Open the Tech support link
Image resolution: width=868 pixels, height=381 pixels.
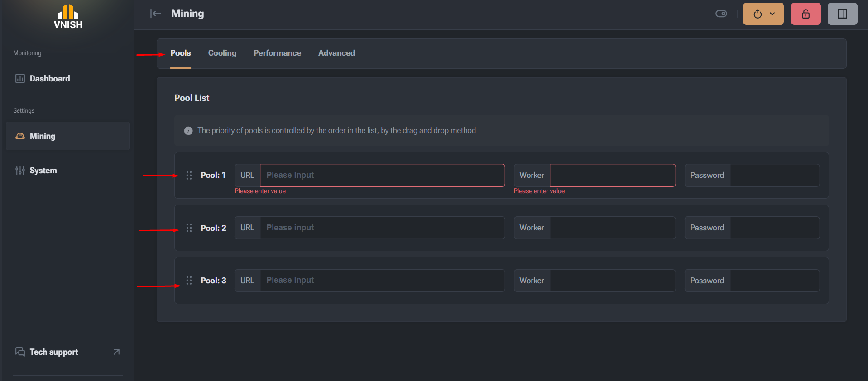(68, 352)
